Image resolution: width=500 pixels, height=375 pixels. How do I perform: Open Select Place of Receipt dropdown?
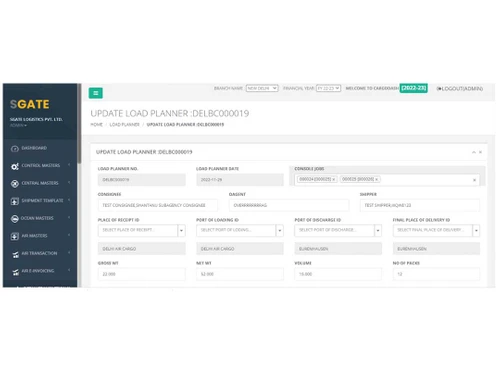click(x=142, y=230)
